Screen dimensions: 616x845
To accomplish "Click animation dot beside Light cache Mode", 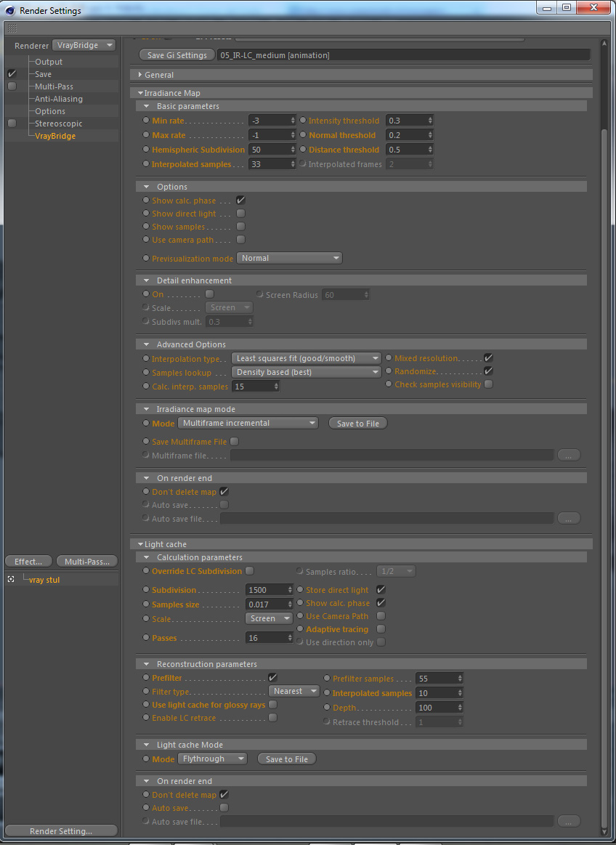I will coord(146,759).
